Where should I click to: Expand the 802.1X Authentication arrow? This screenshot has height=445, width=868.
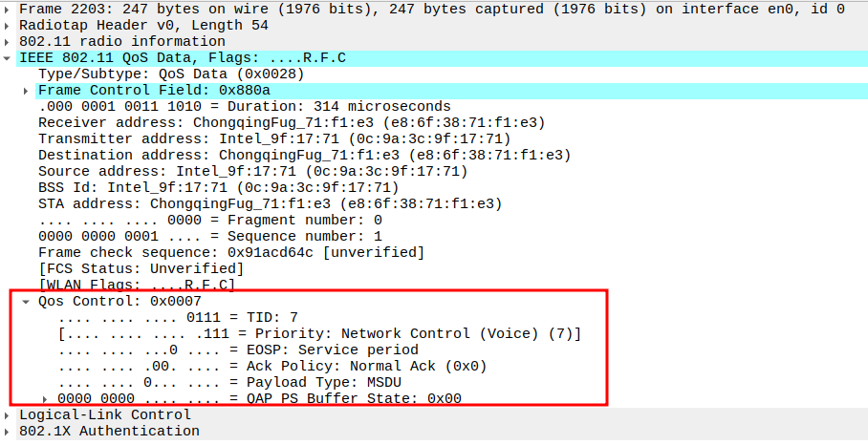pos(9,431)
